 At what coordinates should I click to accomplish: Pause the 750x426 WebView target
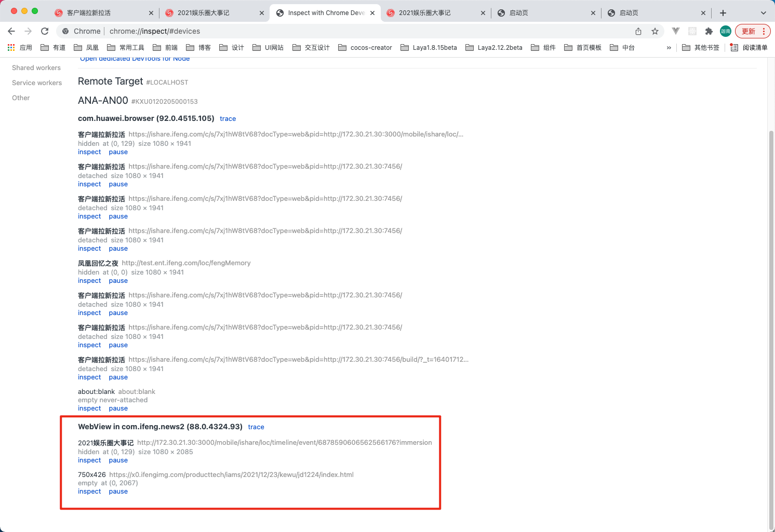[x=118, y=492]
